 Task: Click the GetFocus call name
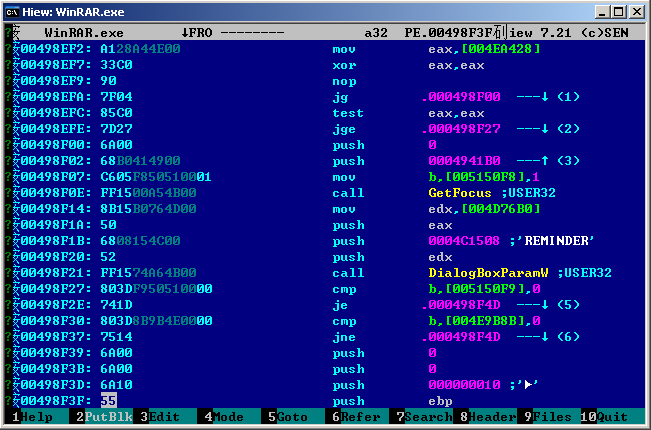pyautogui.click(x=460, y=193)
